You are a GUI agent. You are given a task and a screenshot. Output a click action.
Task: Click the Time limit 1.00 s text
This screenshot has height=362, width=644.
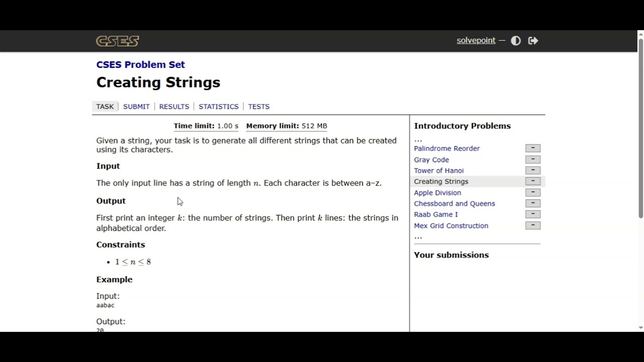[206, 126]
